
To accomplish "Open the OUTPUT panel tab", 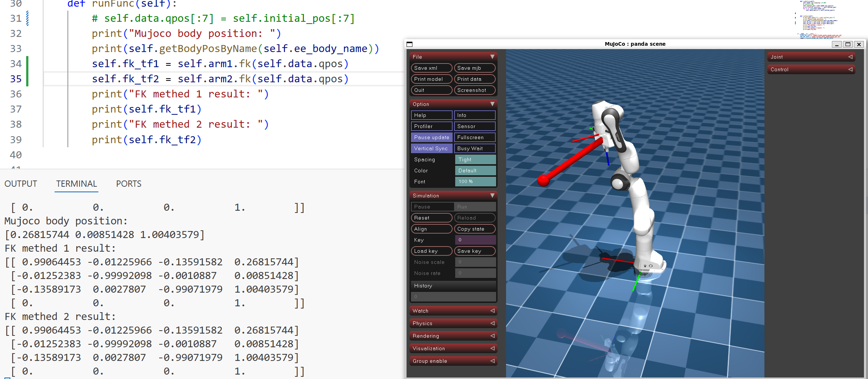I will click(21, 184).
